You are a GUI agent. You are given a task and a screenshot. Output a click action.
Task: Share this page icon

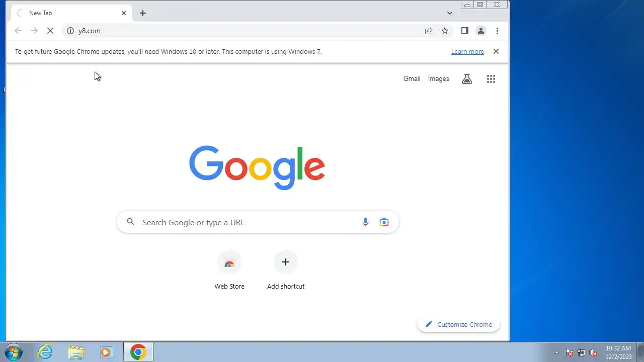(x=429, y=31)
